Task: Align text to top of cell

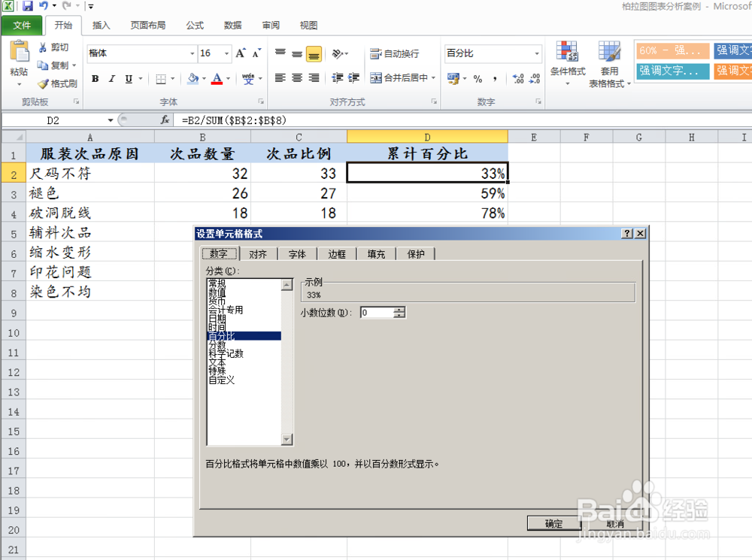Action: coord(280,53)
